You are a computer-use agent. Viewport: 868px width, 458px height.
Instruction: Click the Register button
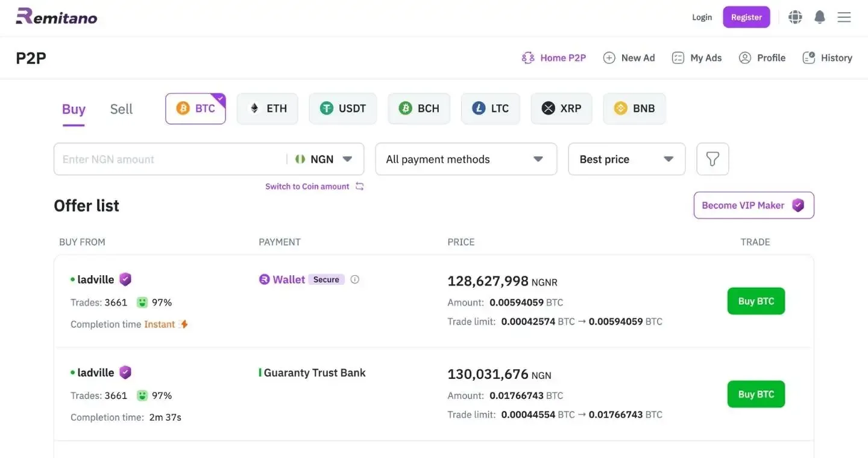[x=746, y=17]
